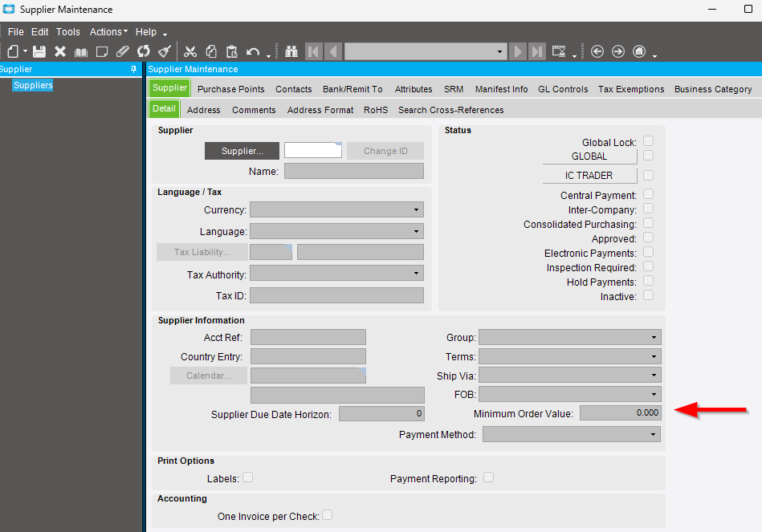
Task: Click the Clear broom icon
Action: tap(164, 51)
